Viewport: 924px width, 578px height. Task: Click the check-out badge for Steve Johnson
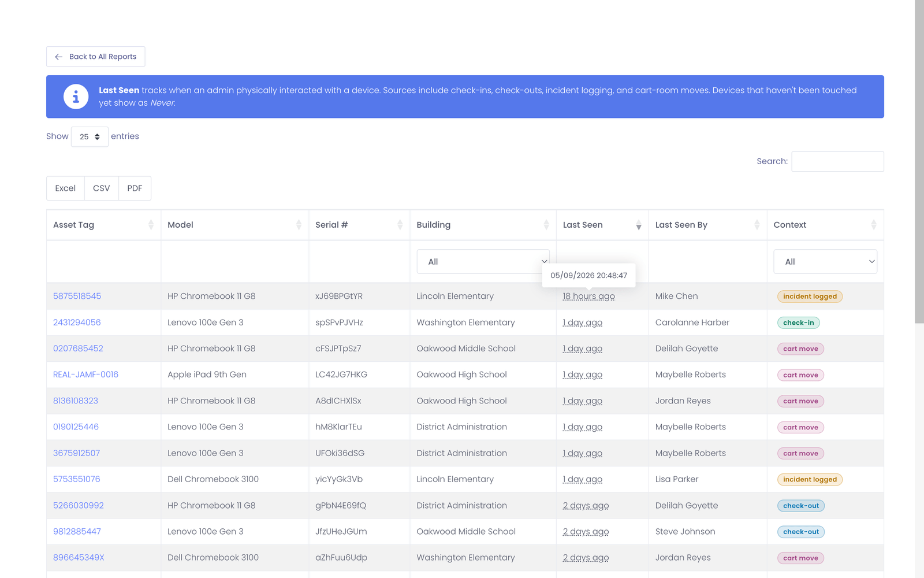pyautogui.click(x=800, y=532)
